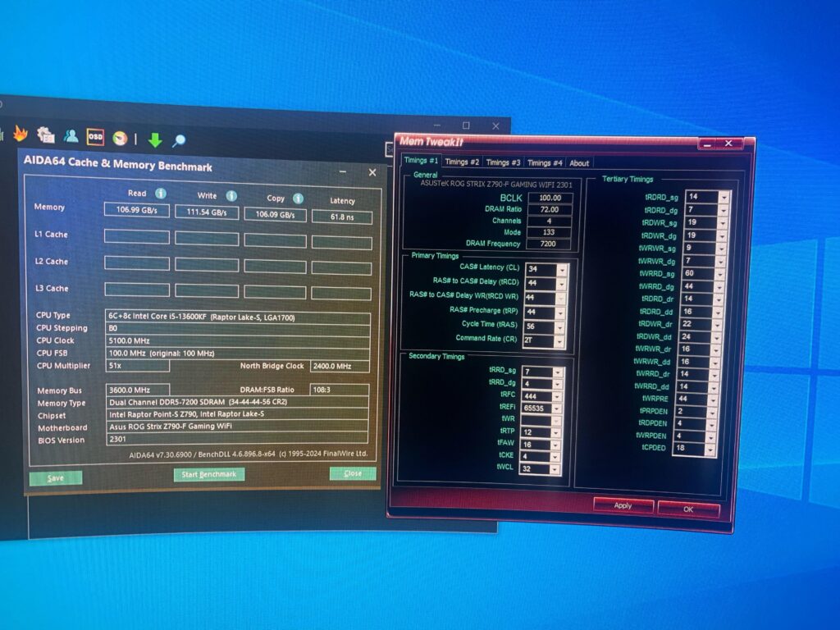Screen dimensions: 840x630
Task: Click the DRAM:FSB Ratio 108:3 value
Action: point(339,390)
